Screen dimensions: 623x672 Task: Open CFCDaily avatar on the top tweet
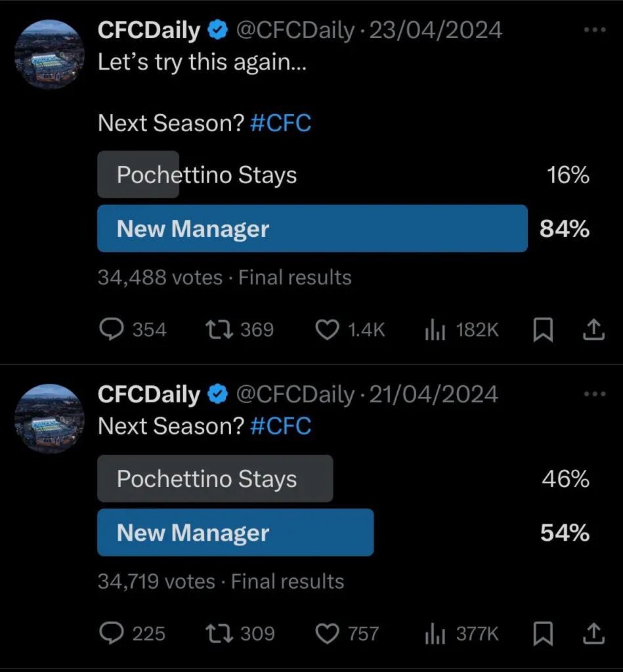(x=50, y=54)
